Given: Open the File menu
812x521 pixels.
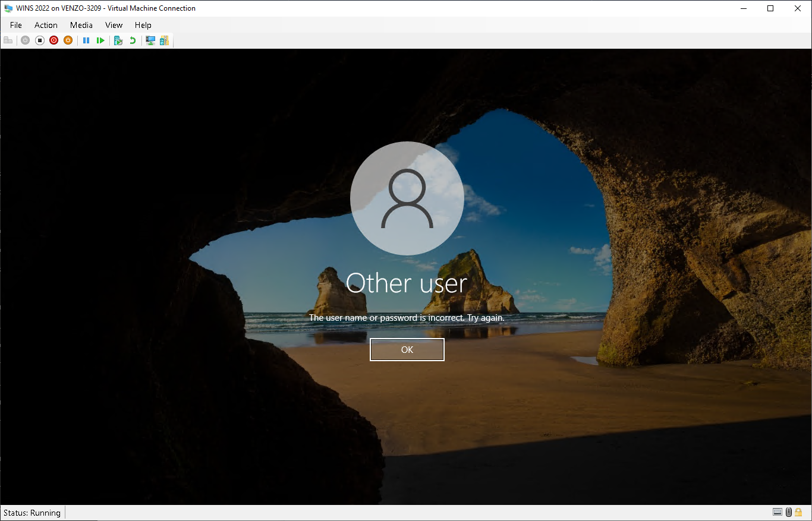Looking at the screenshot, I should [16, 25].
